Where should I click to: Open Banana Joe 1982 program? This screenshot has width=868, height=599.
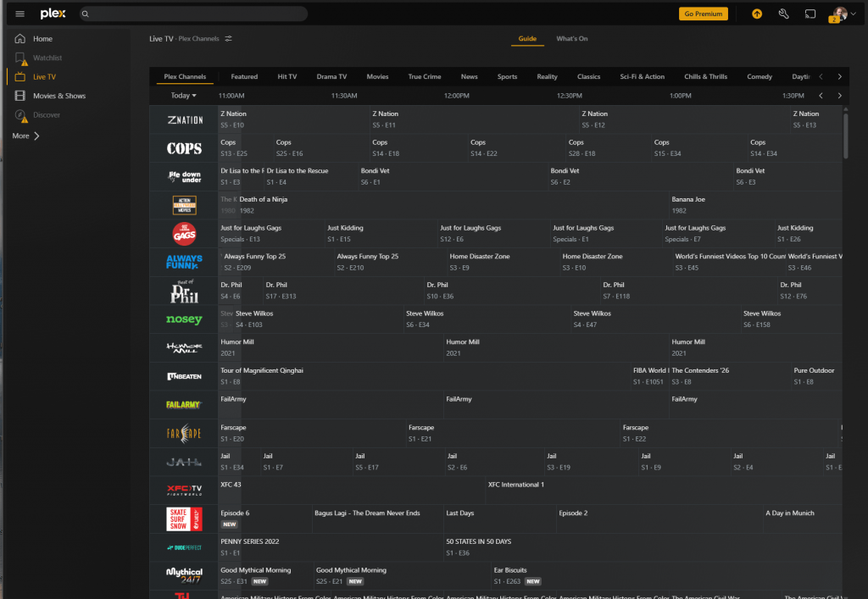(755, 205)
